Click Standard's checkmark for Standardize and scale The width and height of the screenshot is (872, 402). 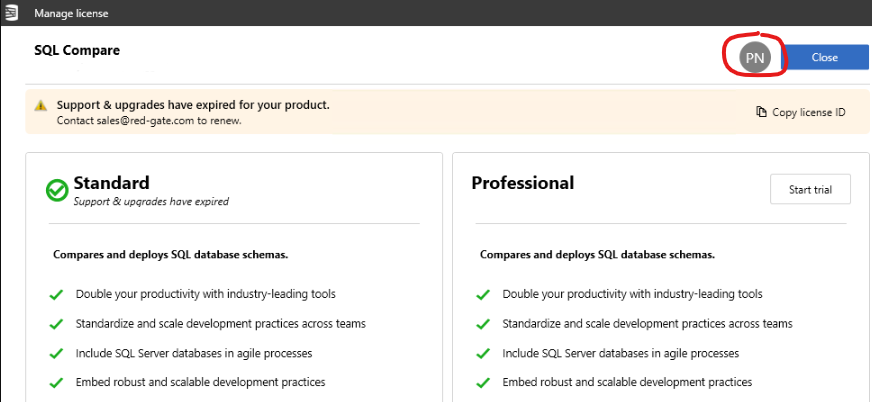tap(56, 324)
